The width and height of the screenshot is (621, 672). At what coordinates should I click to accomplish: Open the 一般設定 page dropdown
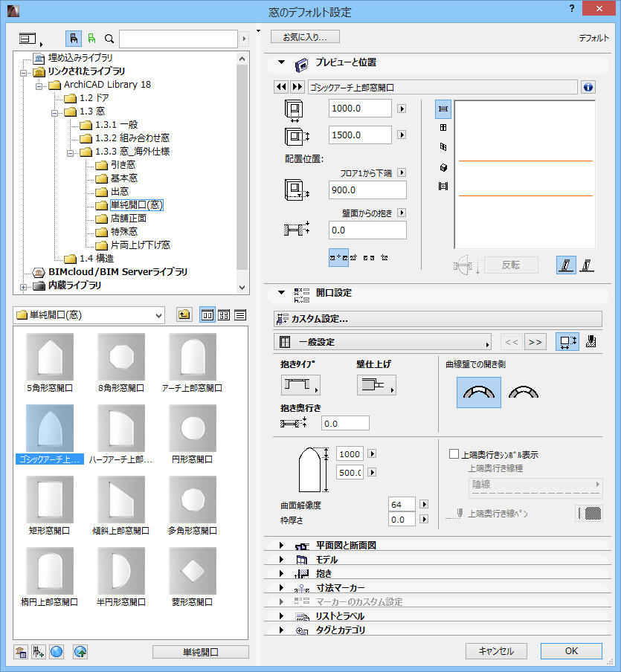point(382,342)
